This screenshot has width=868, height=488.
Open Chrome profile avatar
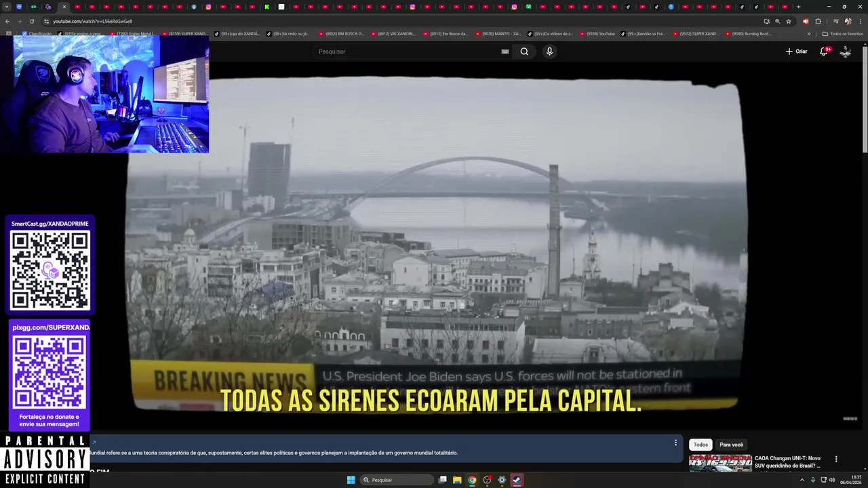(x=848, y=21)
